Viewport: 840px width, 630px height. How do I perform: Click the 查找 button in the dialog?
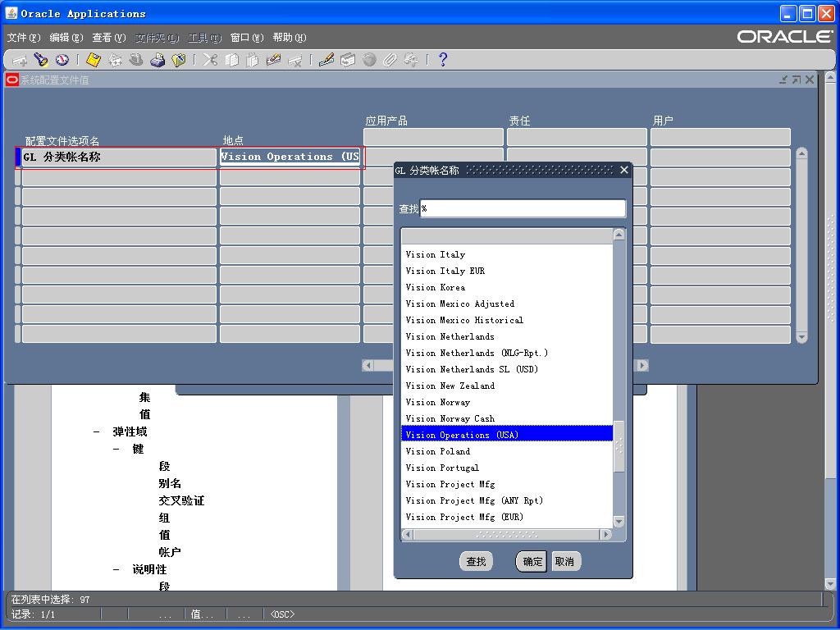pyautogui.click(x=477, y=561)
